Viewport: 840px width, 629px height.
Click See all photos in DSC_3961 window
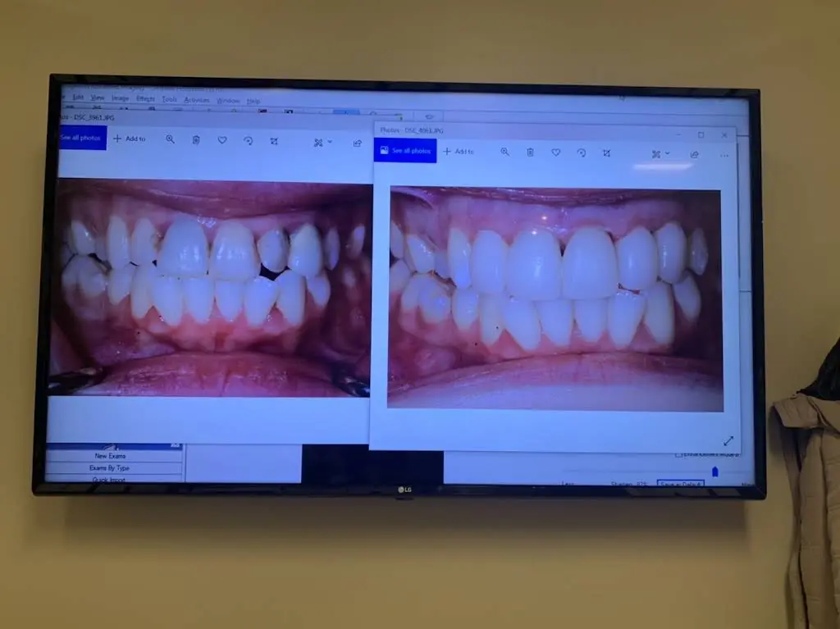click(81, 138)
